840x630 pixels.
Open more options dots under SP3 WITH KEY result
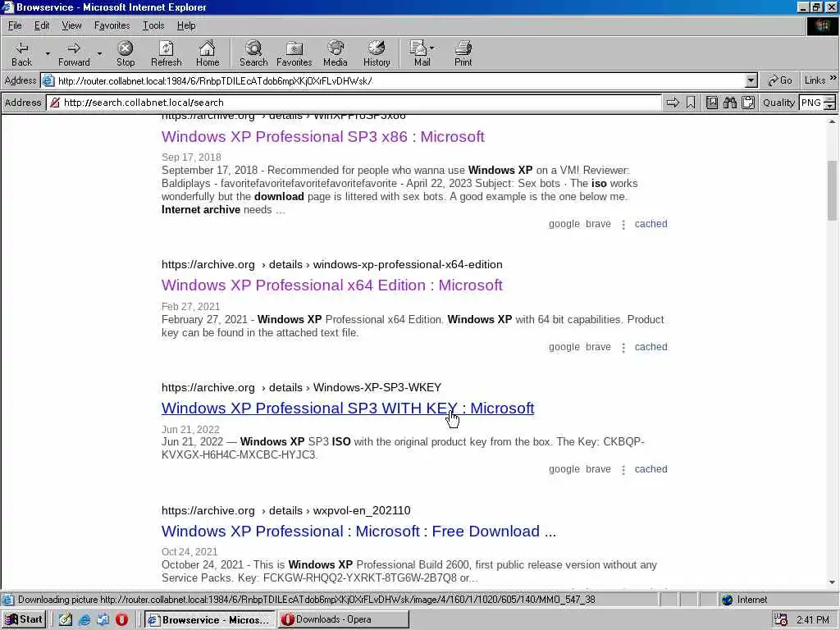tap(623, 470)
